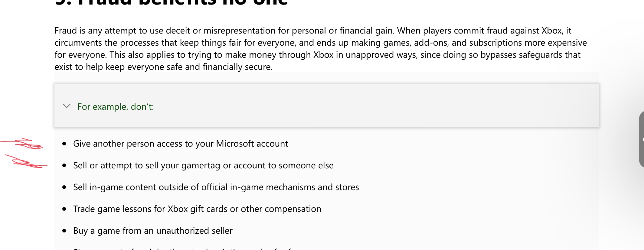Click empty area of the gray accordion header
Screen dimensions: 644x250
click(363, 106)
